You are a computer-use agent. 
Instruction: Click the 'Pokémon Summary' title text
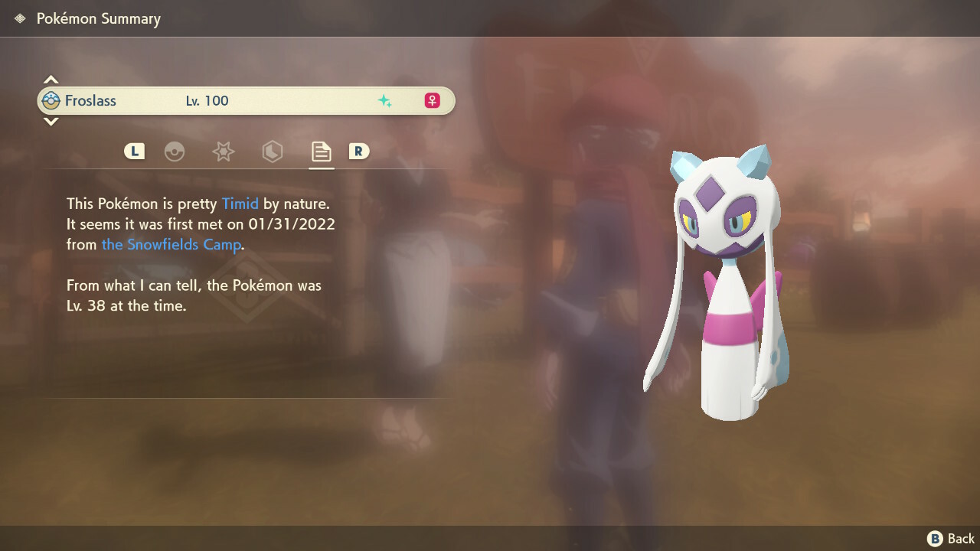click(x=99, y=18)
